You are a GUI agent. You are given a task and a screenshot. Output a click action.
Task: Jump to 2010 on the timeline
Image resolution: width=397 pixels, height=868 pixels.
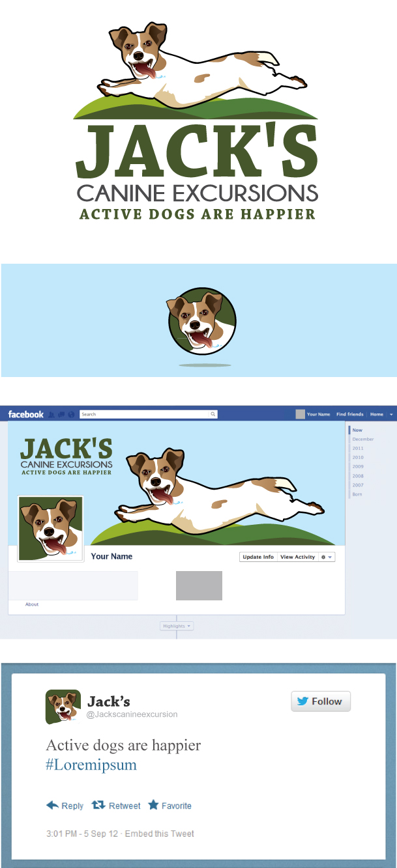pyautogui.click(x=358, y=458)
